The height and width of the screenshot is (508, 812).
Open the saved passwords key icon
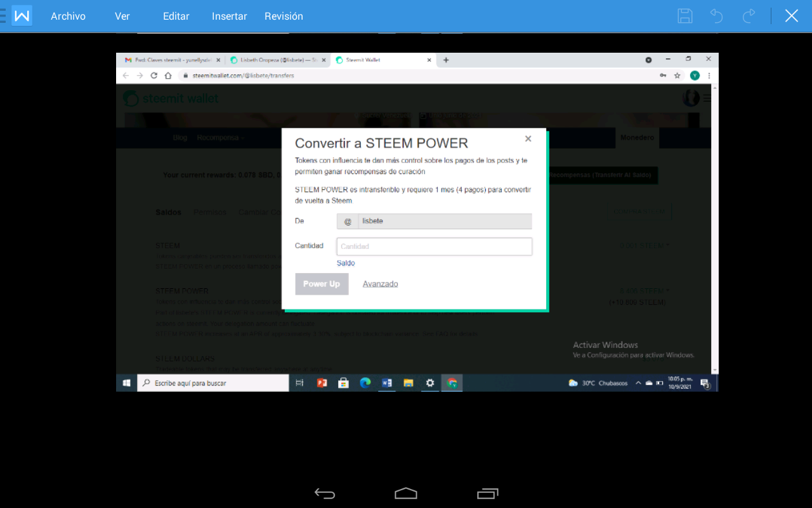[x=663, y=75]
